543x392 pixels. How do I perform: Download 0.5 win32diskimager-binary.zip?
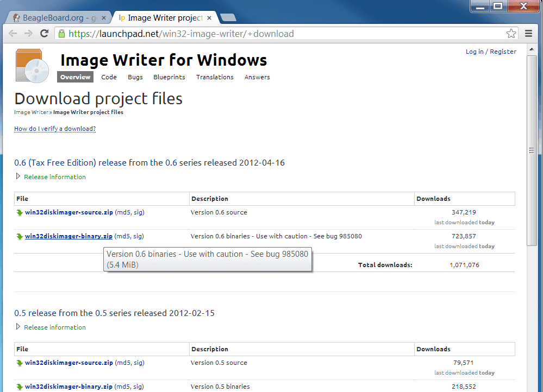tap(68, 387)
